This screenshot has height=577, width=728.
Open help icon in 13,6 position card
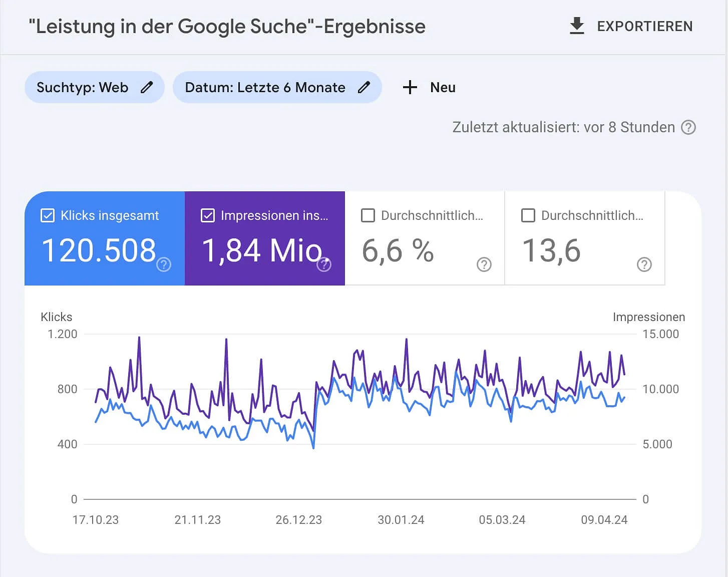click(x=644, y=264)
